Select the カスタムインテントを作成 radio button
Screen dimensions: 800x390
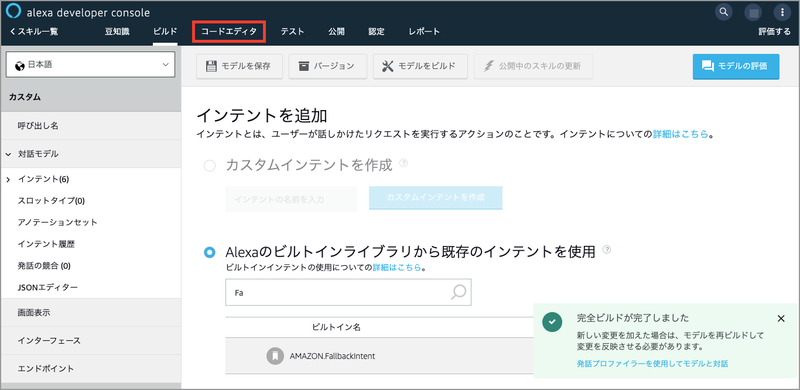click(209, 166)
